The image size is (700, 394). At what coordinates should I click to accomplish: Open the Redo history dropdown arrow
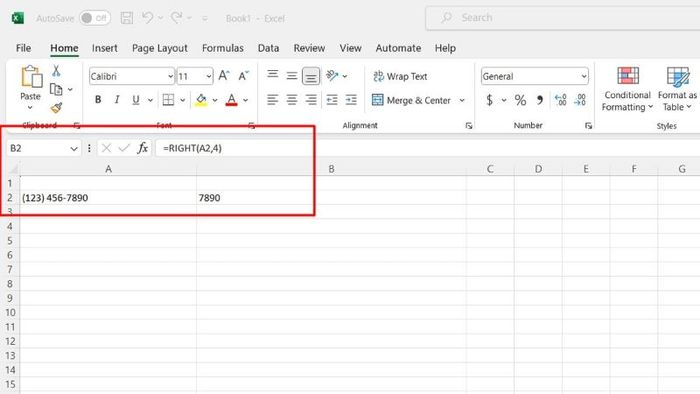(190, 18)
